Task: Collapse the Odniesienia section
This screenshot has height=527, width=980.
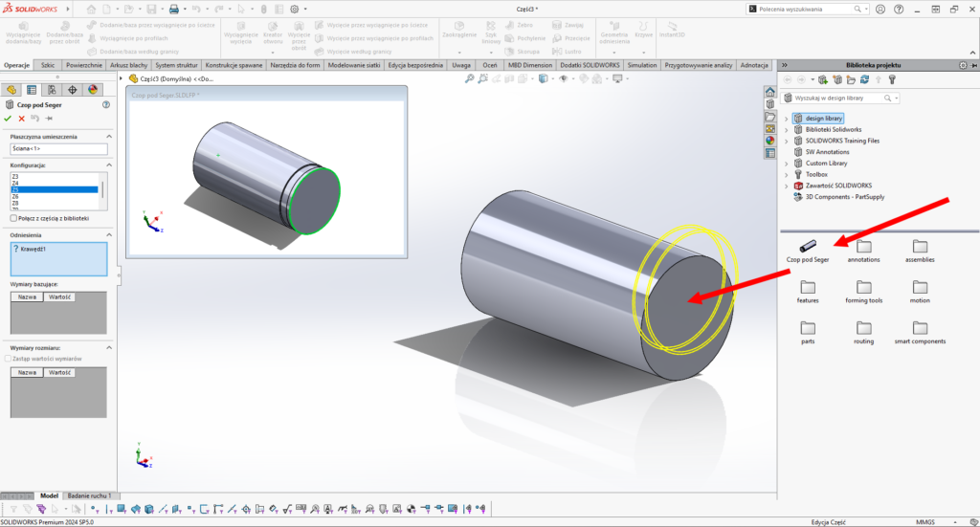Action: 109,233
